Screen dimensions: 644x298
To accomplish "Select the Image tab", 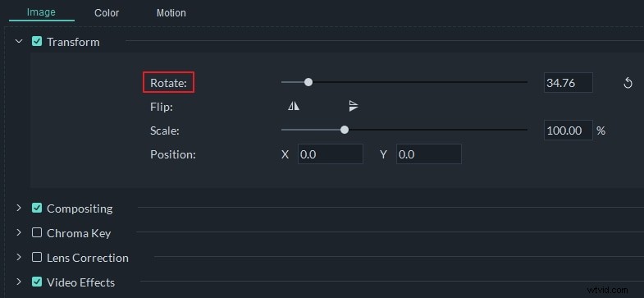I will point(42,12).
